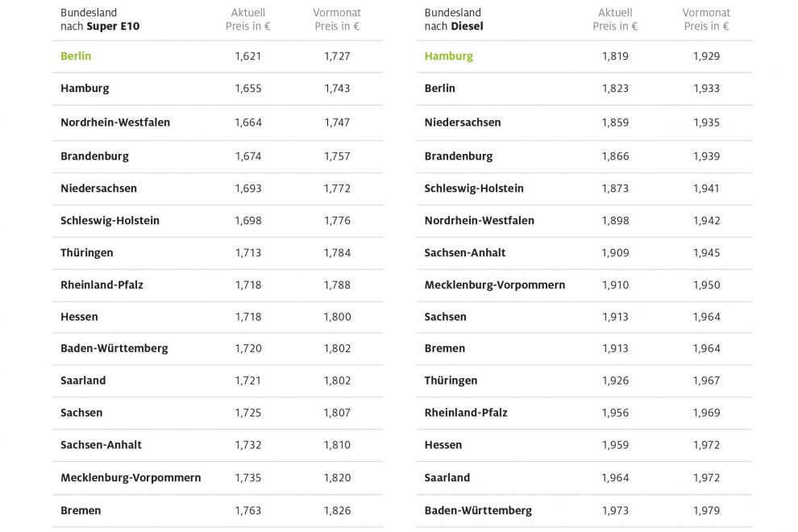Viewport: 798px width, 532px height.
Task: Click Schleswig-Holstein in the Diesel table
Action: 474,188
